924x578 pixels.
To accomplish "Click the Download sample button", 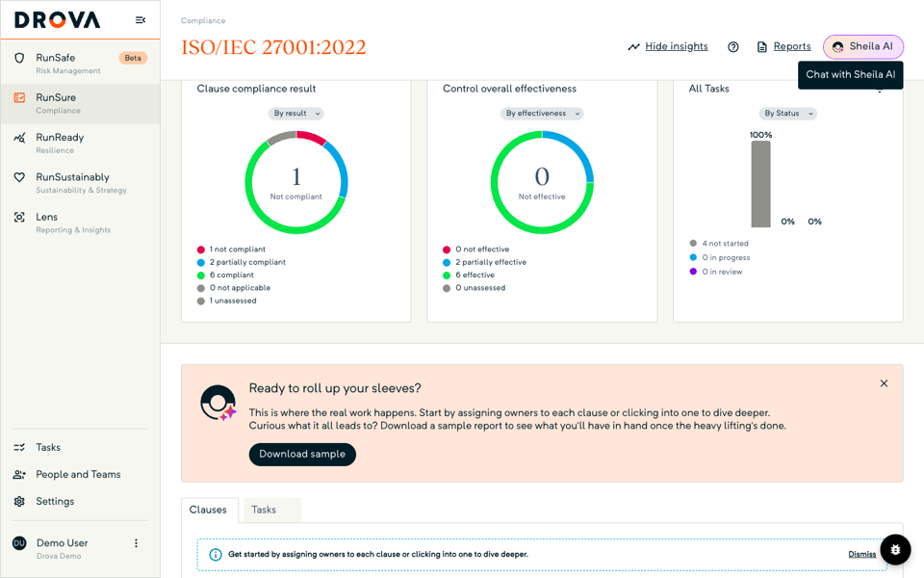I will point(302,454).
